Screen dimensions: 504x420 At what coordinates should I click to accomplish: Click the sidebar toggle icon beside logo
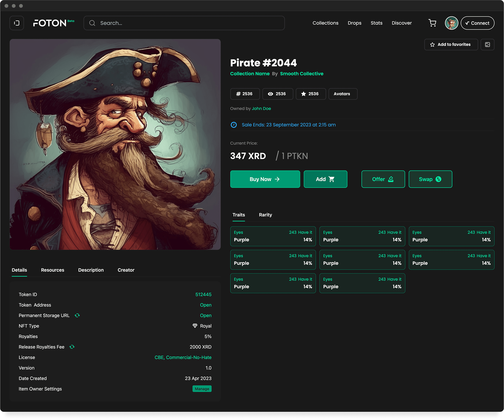pyautogui.click(x=17, y=23)
